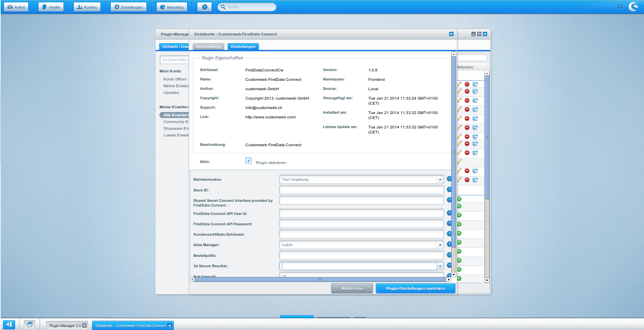This screenshot has height=330, width=644.
Task: Show help for FirstData Connect API User Id
Action: tap(449, 213)
